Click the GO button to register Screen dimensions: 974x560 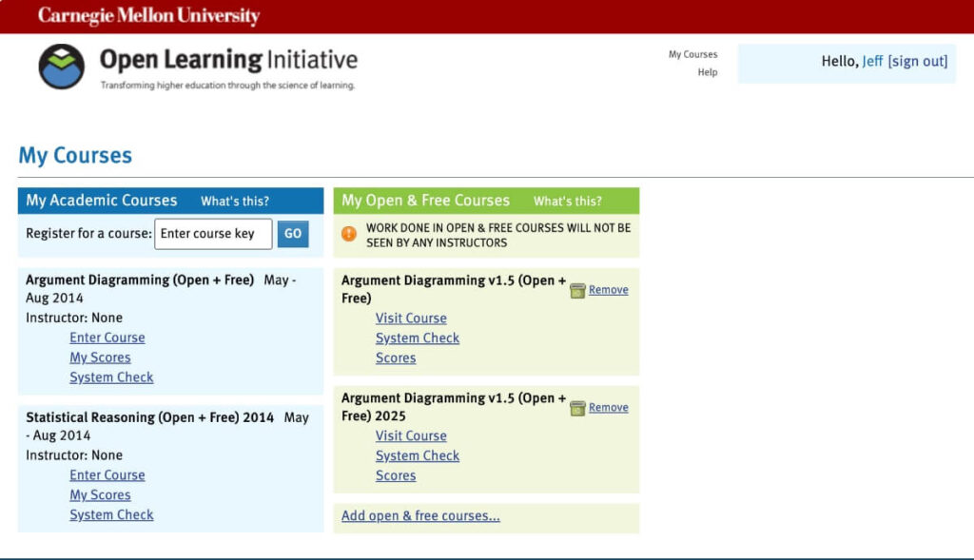coord(293,234)
